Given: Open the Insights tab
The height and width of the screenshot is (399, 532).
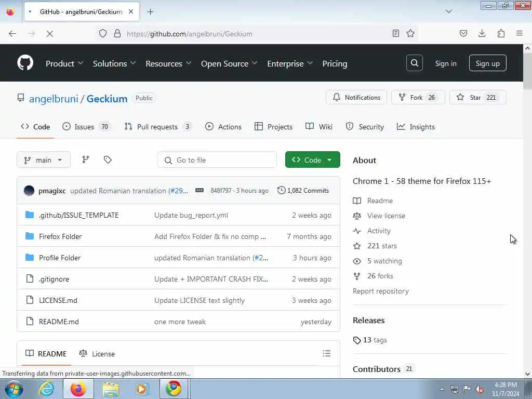Looking at the screenshot, I should [x=416, y=127].
